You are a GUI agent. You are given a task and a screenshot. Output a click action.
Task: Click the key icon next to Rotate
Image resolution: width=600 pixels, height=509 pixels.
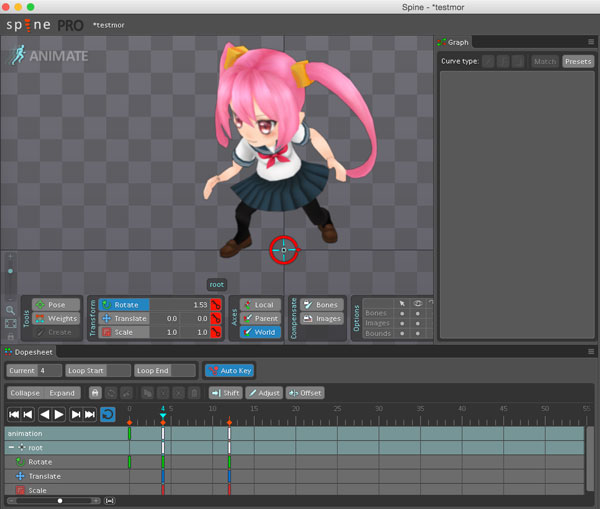pos(216,305)
